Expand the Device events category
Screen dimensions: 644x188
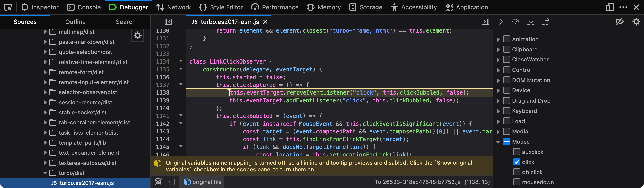498,90
